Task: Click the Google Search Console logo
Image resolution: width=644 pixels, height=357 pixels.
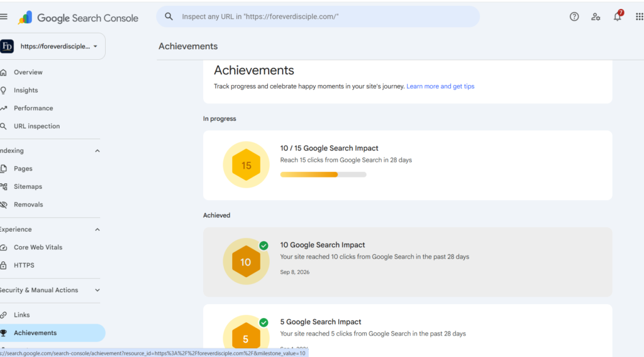Action: (x=78, y=18)
